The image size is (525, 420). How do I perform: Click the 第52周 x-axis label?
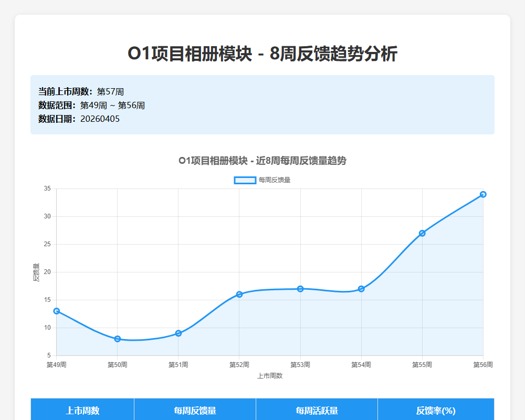click(239, 365)
